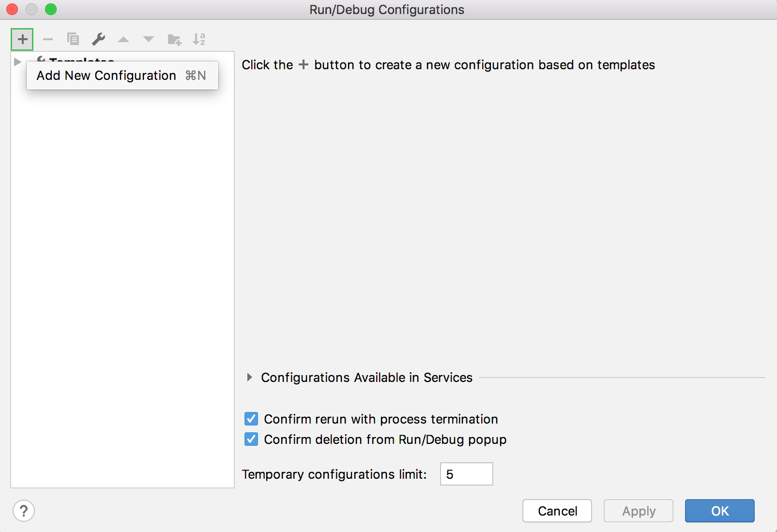The width and height of the screenshot is (777, 532).
Task: Expand Configurations Available in Services section
Action: [x=250, y=378]
